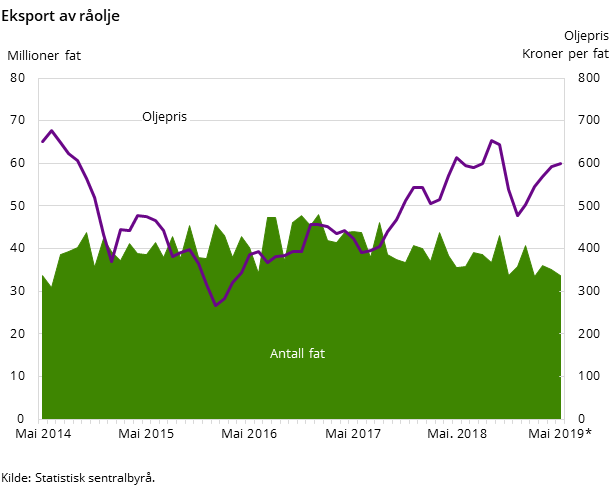Click the lowest trough of the purple line
Viewport: 610px width, 487px height.
coord(215,306)
